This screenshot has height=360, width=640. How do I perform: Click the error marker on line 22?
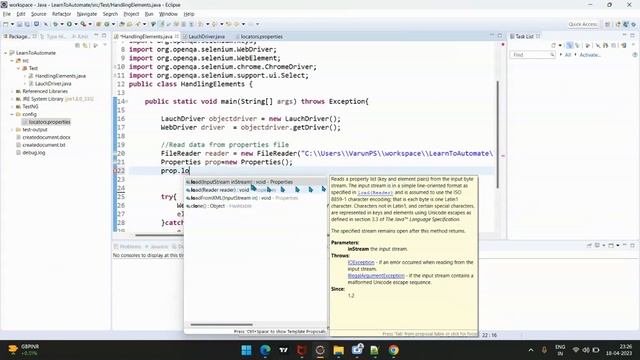coord(116,171)
